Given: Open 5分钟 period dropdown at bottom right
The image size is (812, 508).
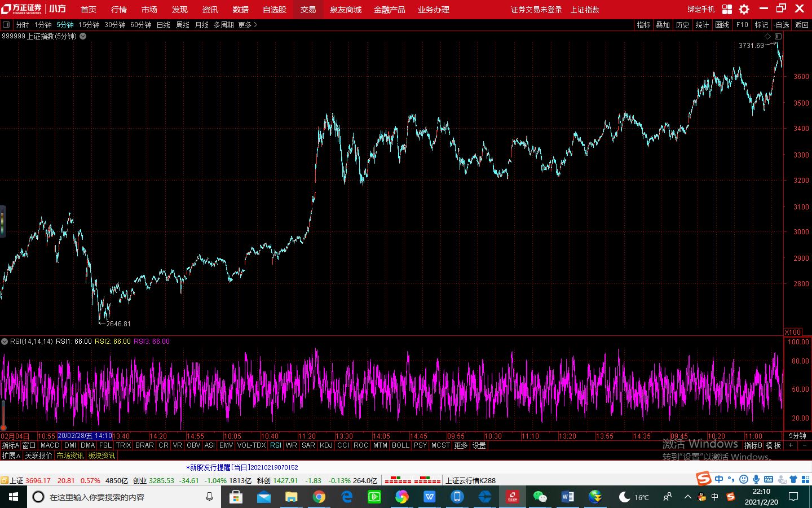Looking at the screenshot, I should [x=797, y=436].
